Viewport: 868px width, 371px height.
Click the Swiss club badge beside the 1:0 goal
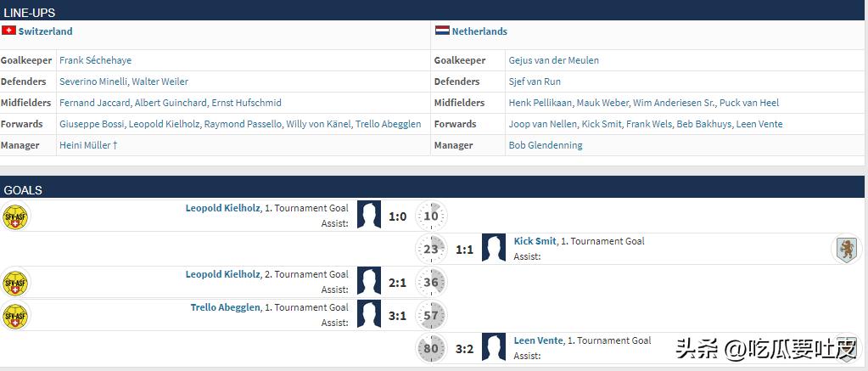pos(15,216)
